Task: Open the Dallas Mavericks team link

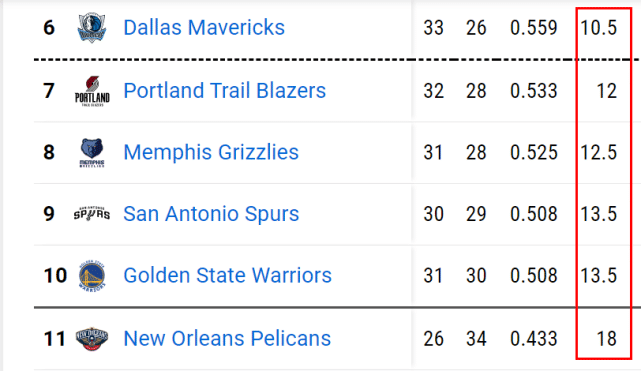Action: point(204,28)
